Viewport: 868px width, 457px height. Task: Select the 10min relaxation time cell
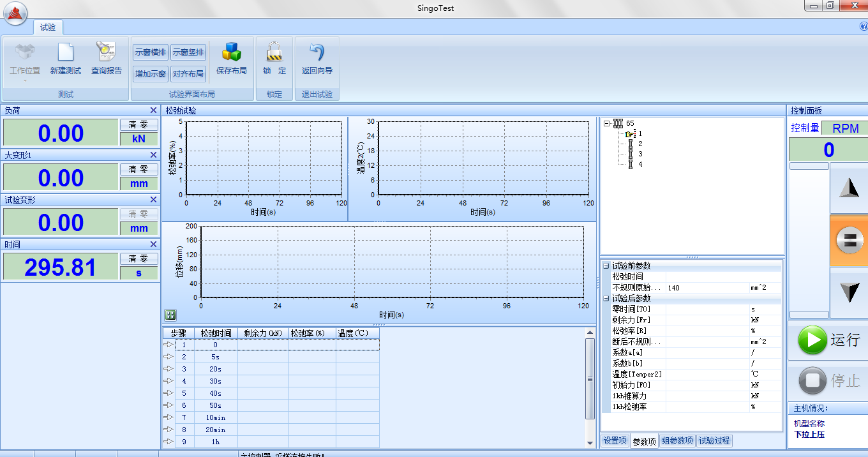[216, 417]
